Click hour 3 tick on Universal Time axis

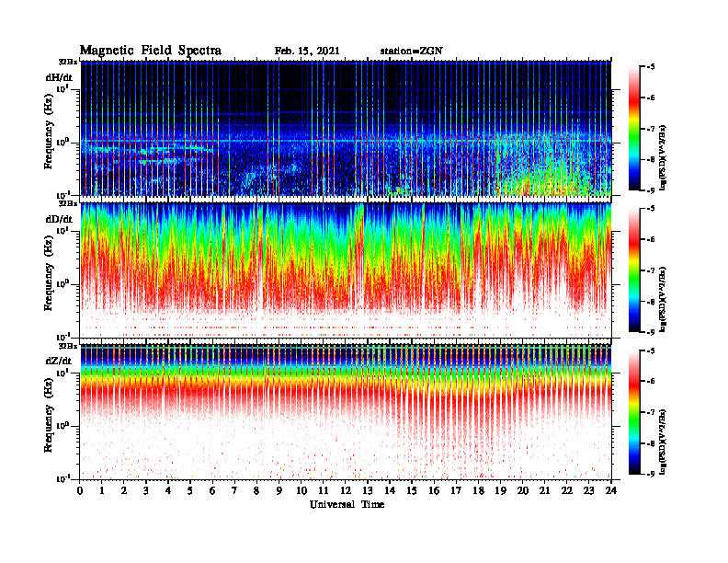tap(146, 490)
